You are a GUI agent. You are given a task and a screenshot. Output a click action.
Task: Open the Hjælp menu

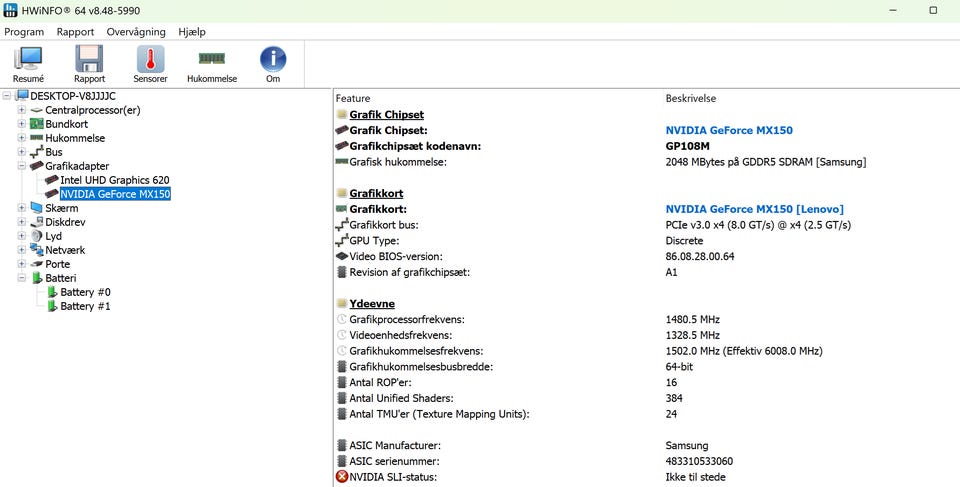pyautogui.click(x=192, y=32)
